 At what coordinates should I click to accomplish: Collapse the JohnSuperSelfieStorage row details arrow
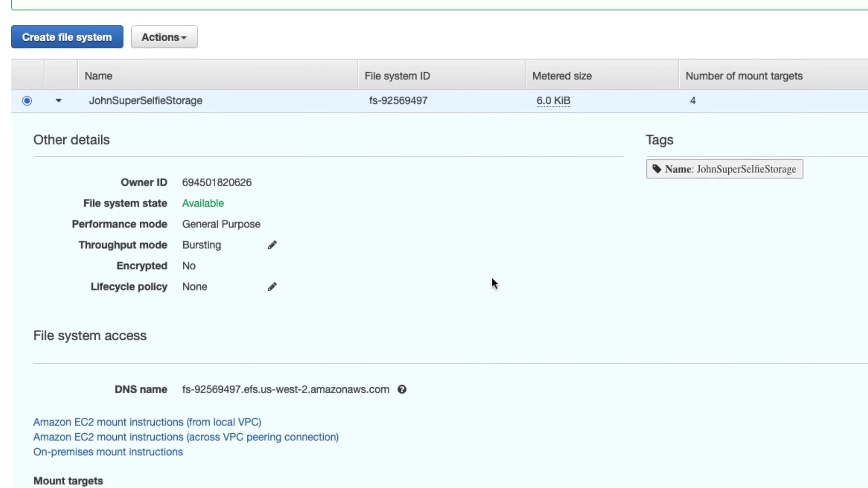coord(58,101)
